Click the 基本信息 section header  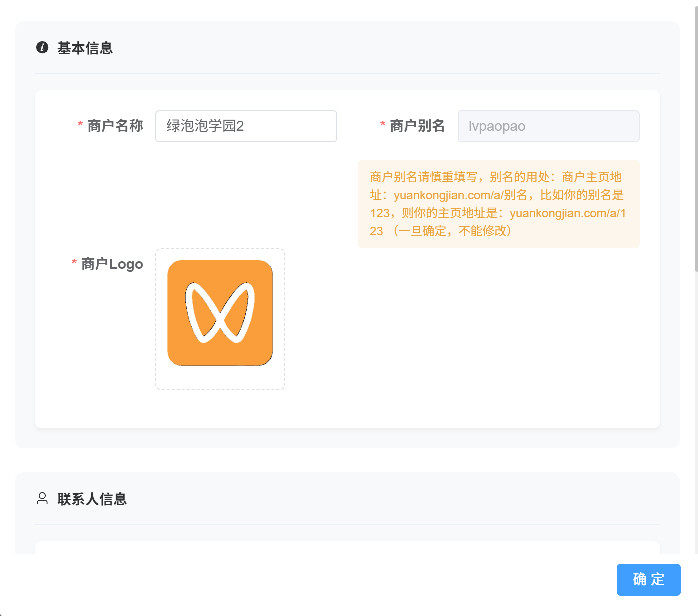point(85,48)
